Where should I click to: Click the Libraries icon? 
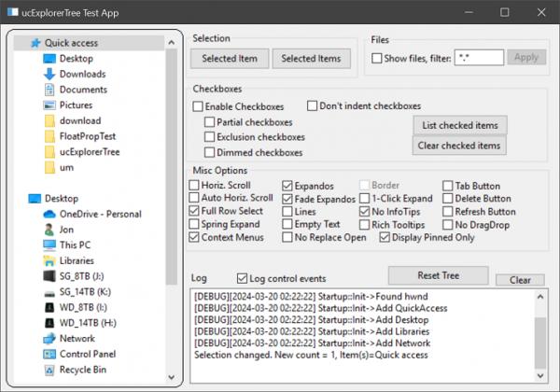coord(49,261)
